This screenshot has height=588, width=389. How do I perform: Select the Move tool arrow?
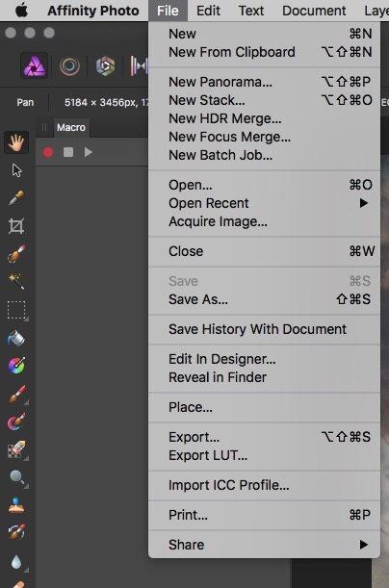(x=16, y=170)
